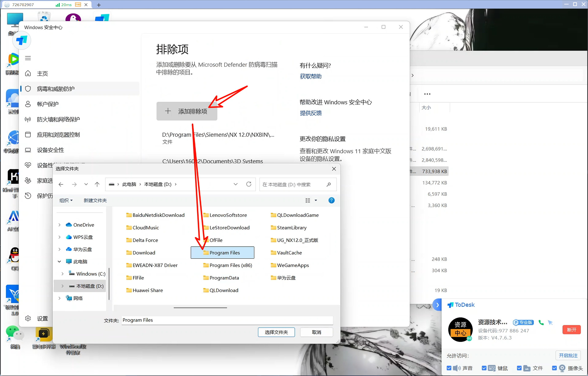Toggle the 声音 access checkbox
The image size is (588, 376).
click(x=449, y=368)
